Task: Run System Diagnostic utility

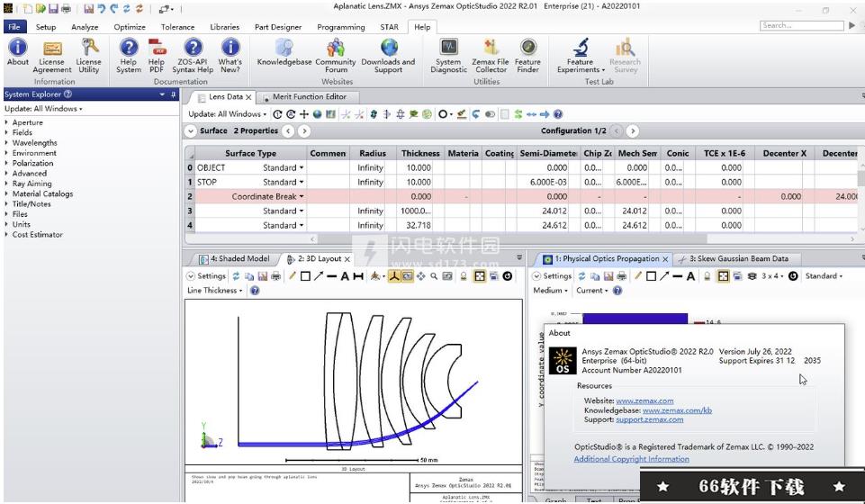Action: [x=448, y=56]
